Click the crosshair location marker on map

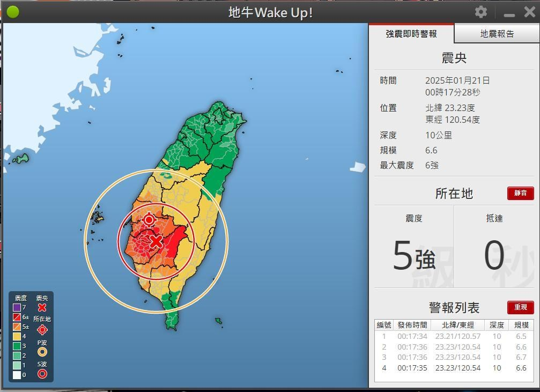point(149,220)
